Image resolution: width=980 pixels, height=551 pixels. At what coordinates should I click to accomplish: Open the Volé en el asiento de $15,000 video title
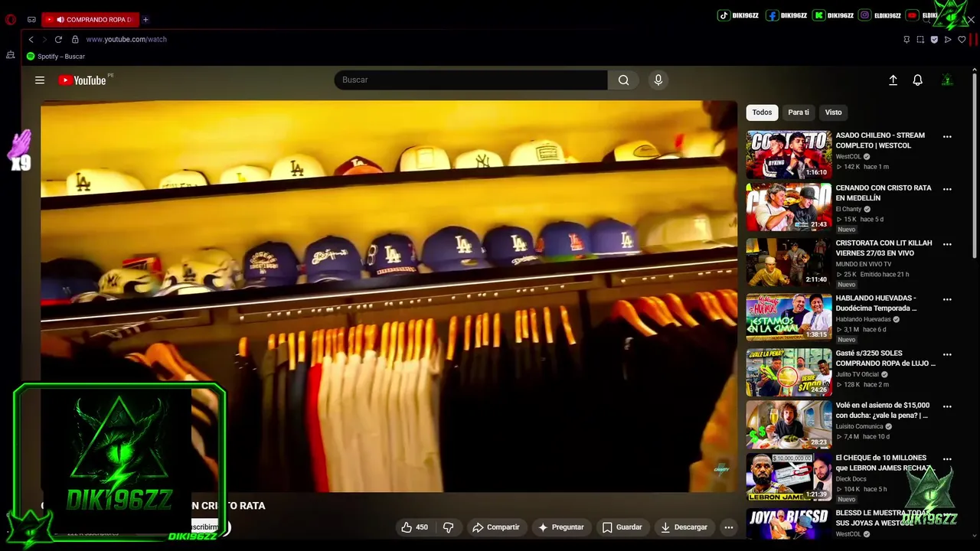click(883, 410)
